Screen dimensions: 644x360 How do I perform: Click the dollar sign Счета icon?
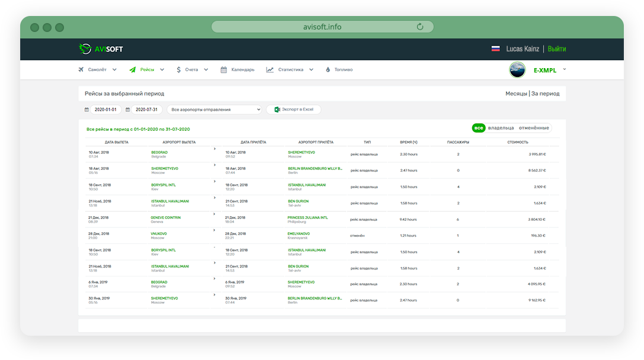tap(179, 70)
